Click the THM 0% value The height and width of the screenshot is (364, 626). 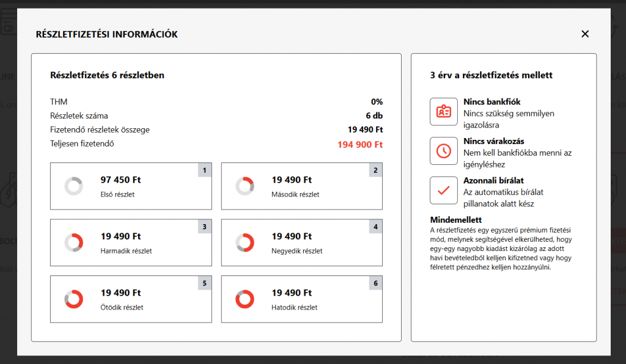click(377, 102)
